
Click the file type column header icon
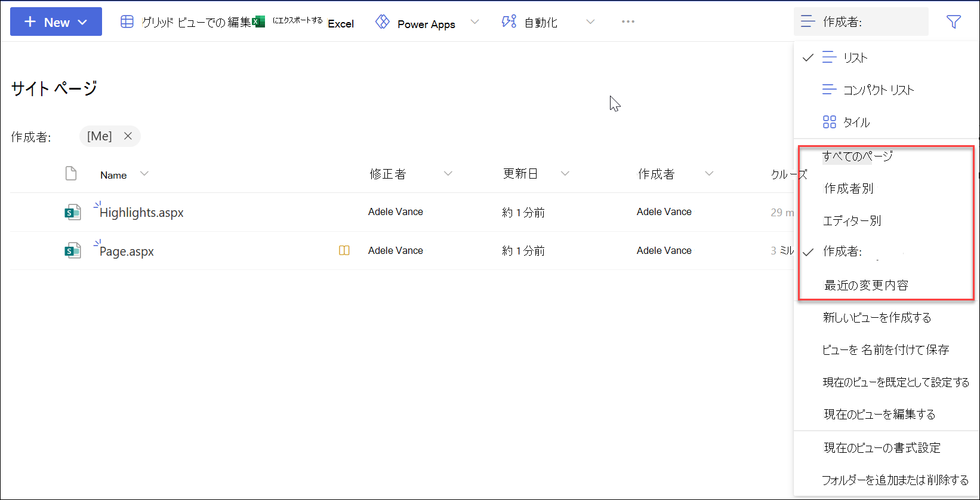click(71, 173)
